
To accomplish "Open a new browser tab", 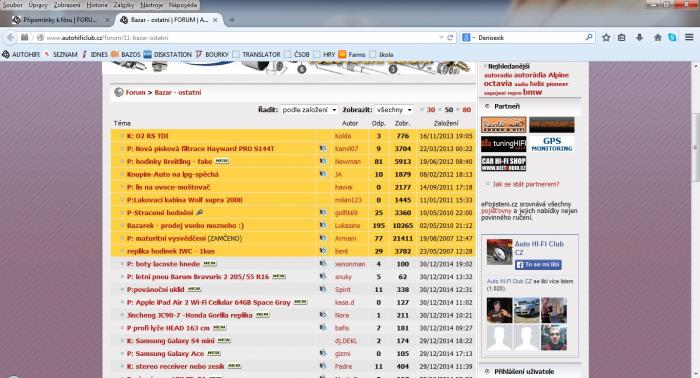I will (x=232, y=20).
